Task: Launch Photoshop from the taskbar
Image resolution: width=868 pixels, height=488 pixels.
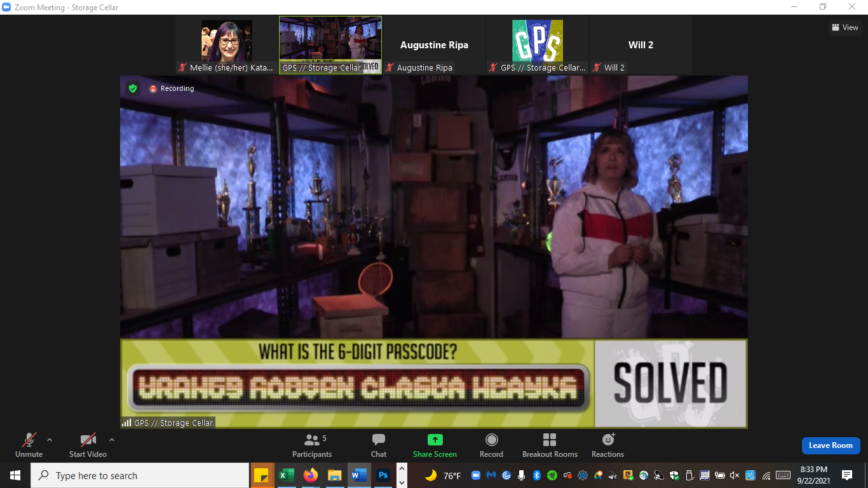Action: (383, 475)
